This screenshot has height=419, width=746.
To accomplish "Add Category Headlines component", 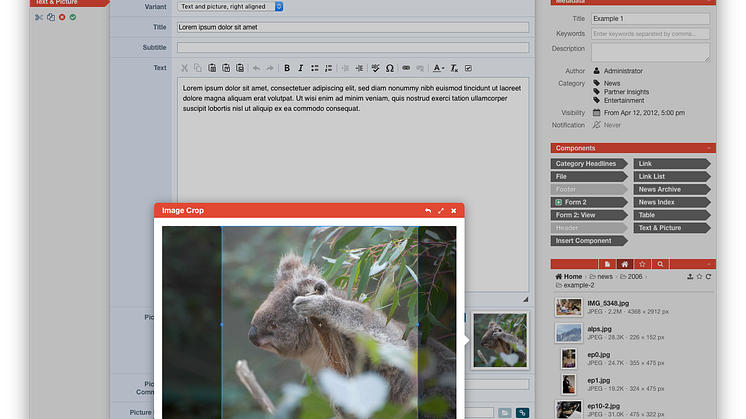I will [589, 164].
